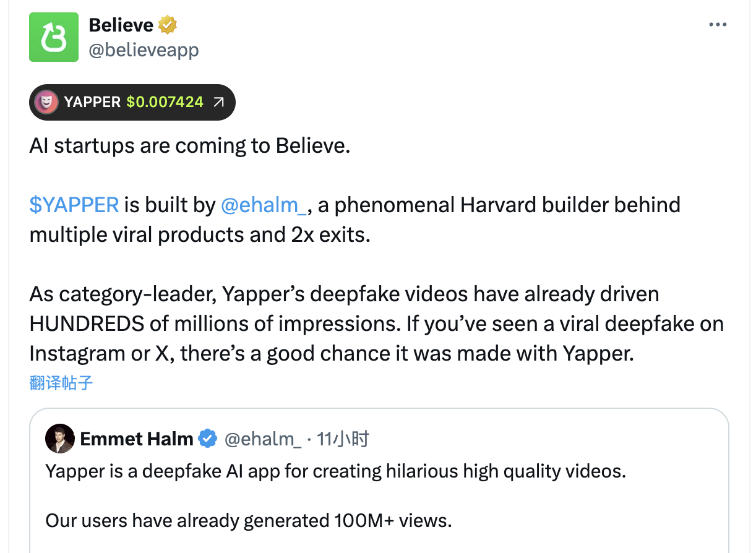Screen dimensions: 756x553
Task: Open Emmet Halm's profile picture
Action: tap(60, 439)
